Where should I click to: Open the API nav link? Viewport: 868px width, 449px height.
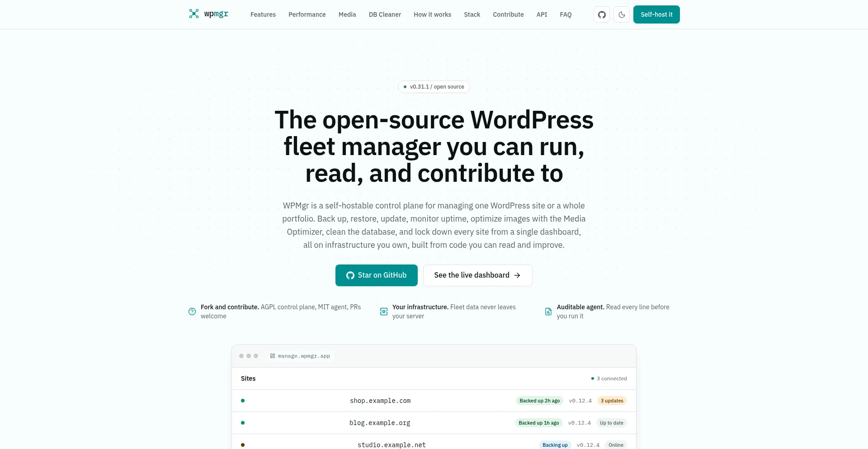point(542,14)
